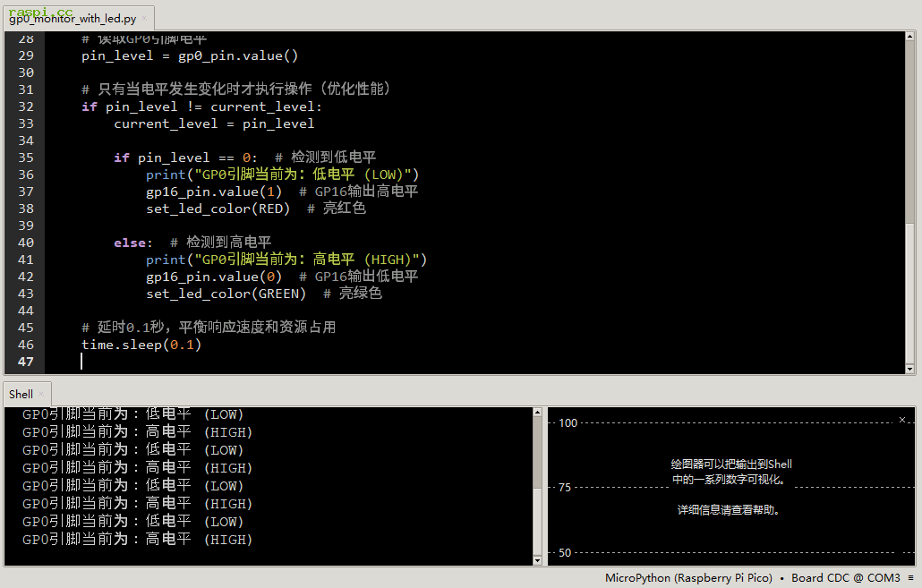Screen dimensions: 922x588
Task: Click the editor scrollbar up arrow
Action: click(910, 37)
